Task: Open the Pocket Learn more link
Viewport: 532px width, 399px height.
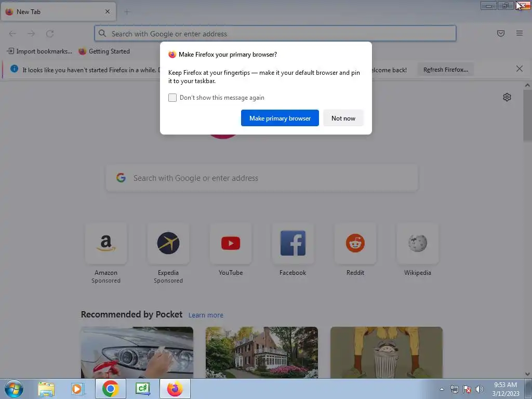Action: point(206,315)
